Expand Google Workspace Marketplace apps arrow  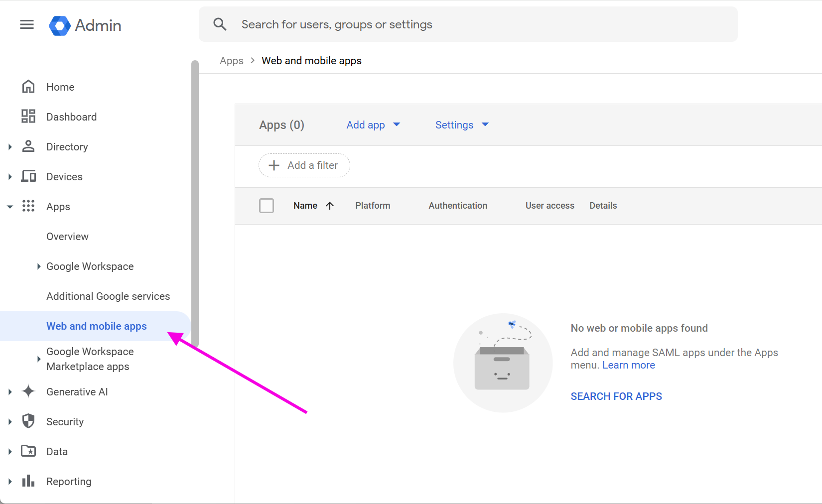[x=39, y=359]
